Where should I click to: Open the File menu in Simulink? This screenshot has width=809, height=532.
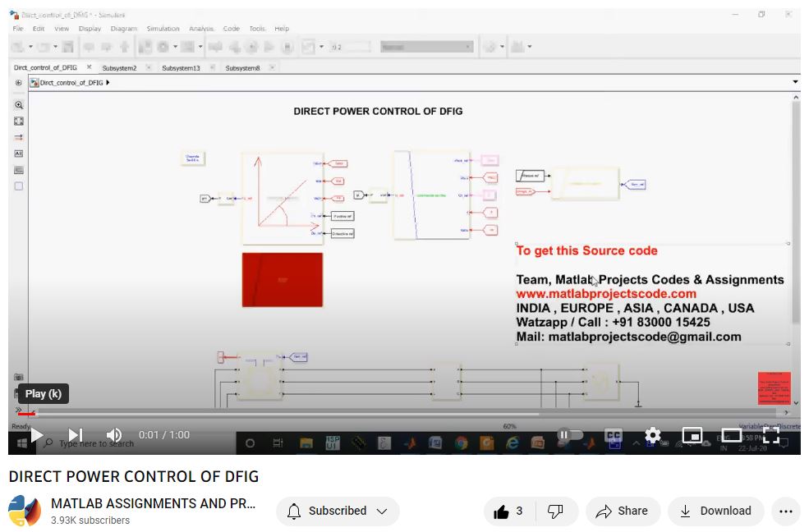click(x=18, y=29)
